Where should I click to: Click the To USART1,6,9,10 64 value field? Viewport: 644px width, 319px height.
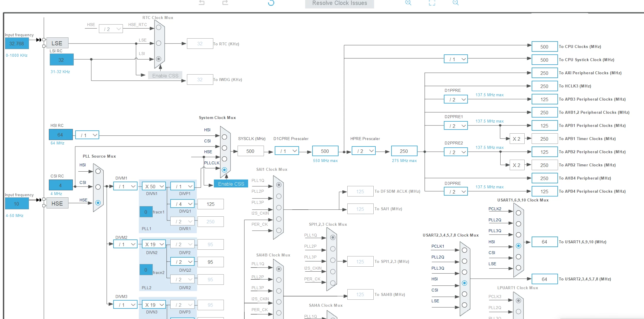[545, 242]
